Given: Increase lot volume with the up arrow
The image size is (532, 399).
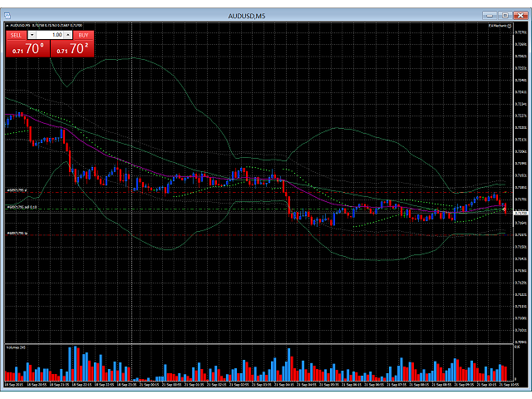Looking at the screenshot, I should [x=68, y=35].
